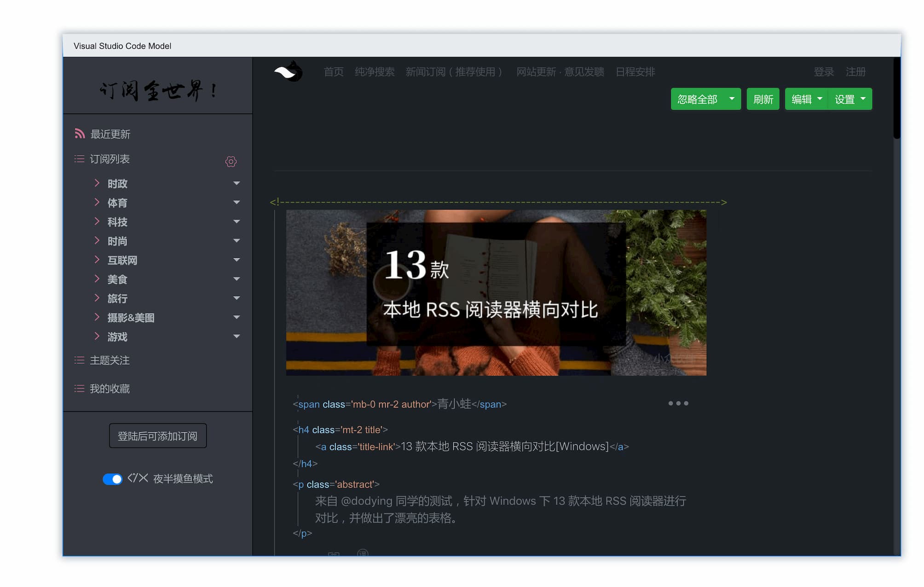
Task: Open subscription list gear settings icon
Action: pos(231,162)
